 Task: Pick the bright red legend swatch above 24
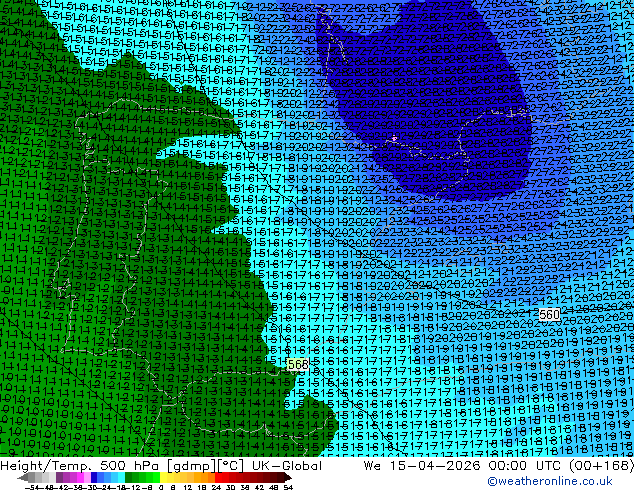(218, 478)
